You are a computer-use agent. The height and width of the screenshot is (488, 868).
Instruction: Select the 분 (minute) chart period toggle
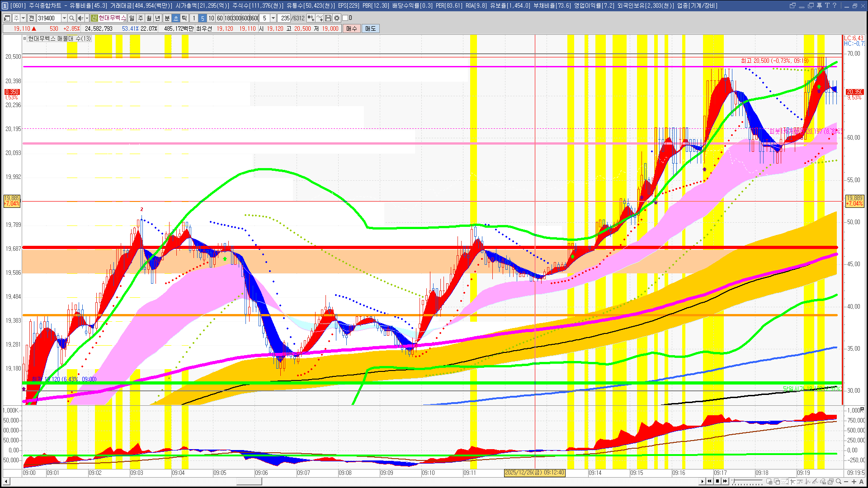tap(167, 18)
